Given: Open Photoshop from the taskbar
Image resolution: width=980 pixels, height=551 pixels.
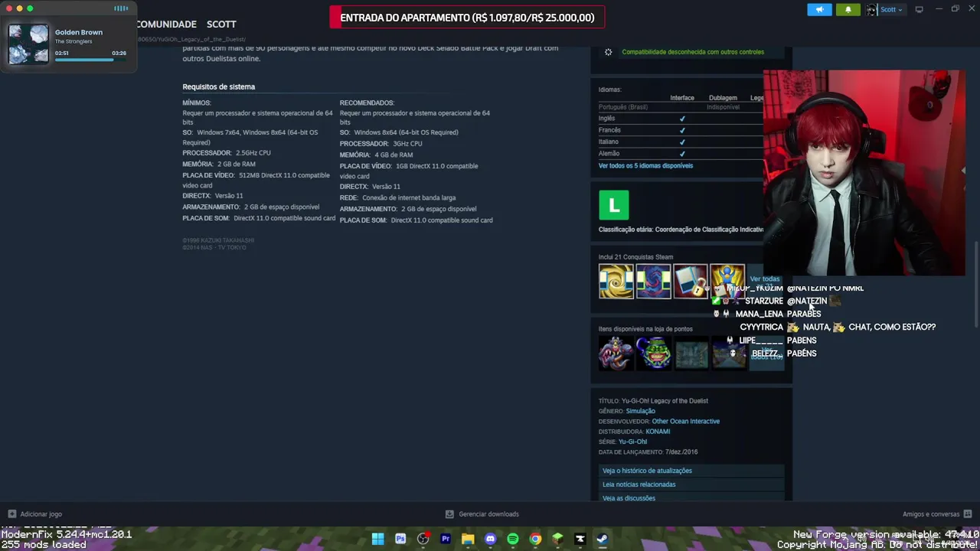Looking at the screenshot, I should (x=400, y=539).
